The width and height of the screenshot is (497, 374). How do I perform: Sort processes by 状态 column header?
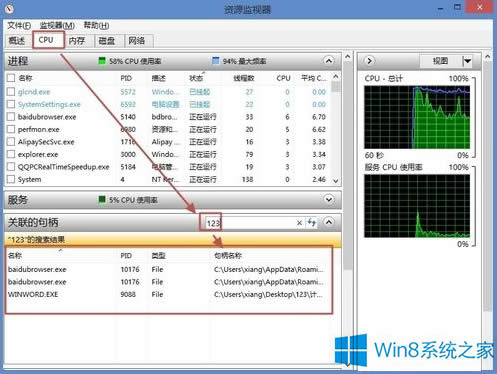(x=196, y=78)
